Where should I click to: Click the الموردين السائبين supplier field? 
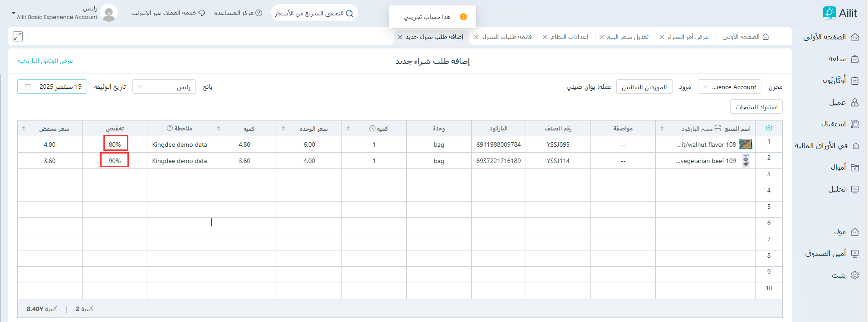(644, 87)
